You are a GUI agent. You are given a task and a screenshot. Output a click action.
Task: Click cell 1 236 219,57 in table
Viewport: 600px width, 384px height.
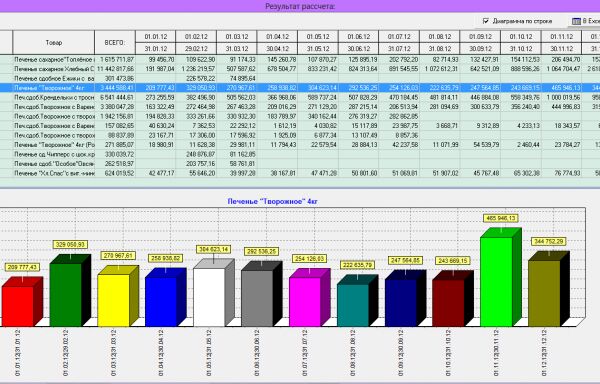(x=196, y=69)
